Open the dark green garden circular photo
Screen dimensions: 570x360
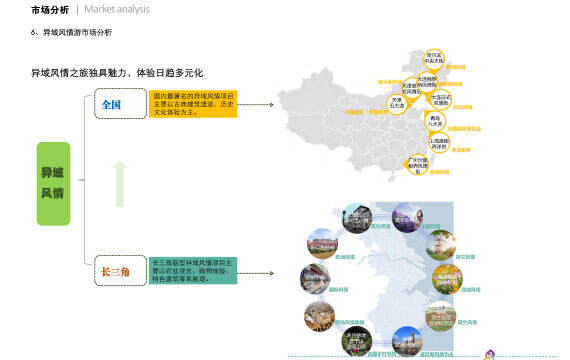pos(357,341)
